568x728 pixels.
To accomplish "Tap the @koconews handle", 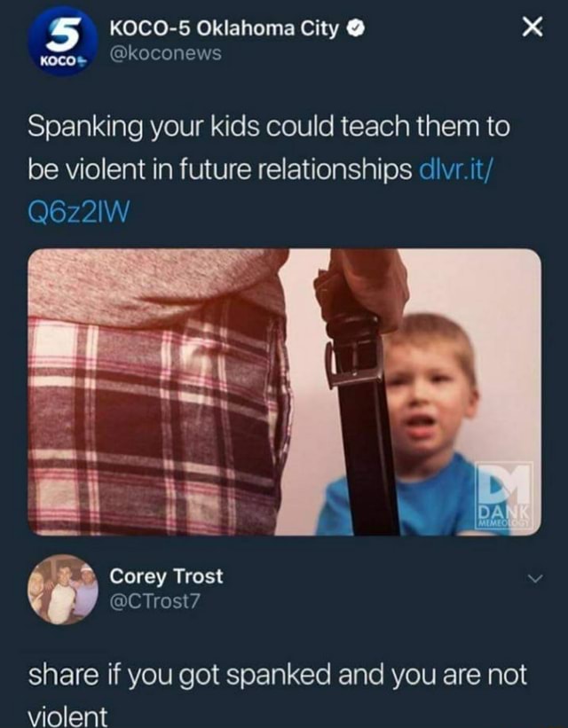I will point(165,53).
